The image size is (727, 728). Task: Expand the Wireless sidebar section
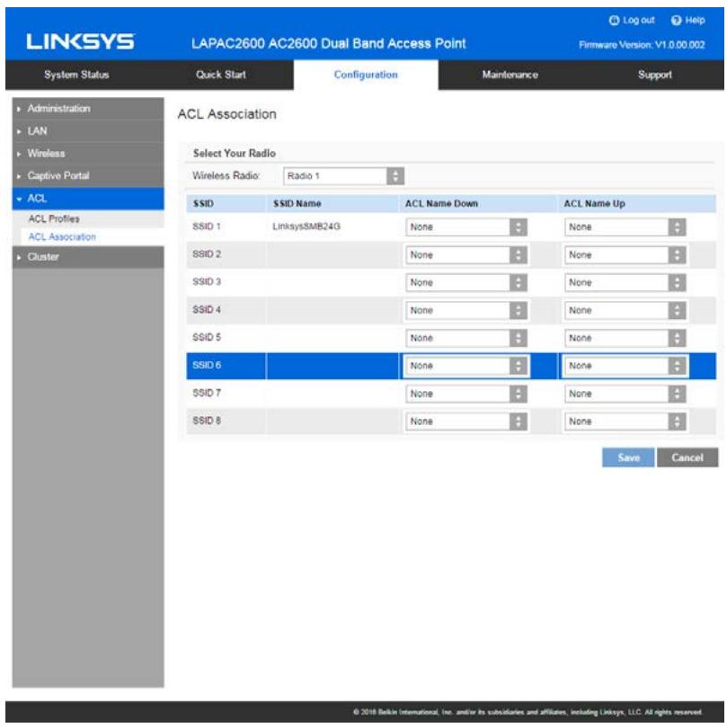[x=88, y=153]
